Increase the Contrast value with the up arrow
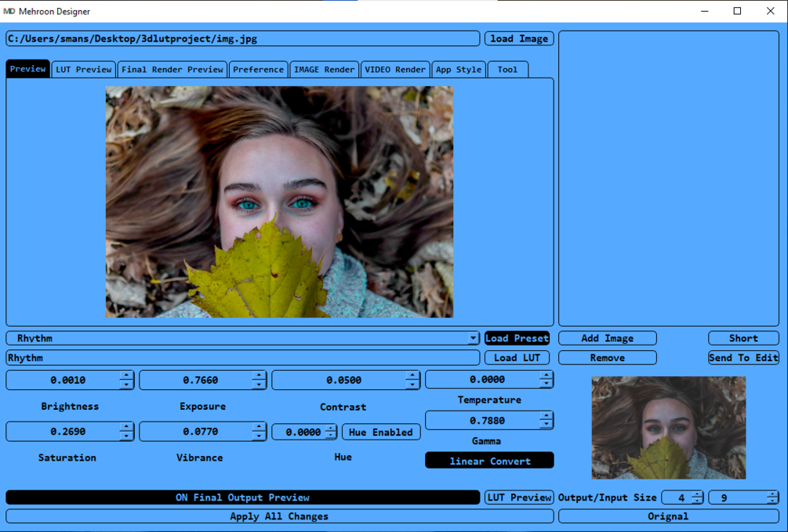Viewport: 788px width, 532px height. 412,375
